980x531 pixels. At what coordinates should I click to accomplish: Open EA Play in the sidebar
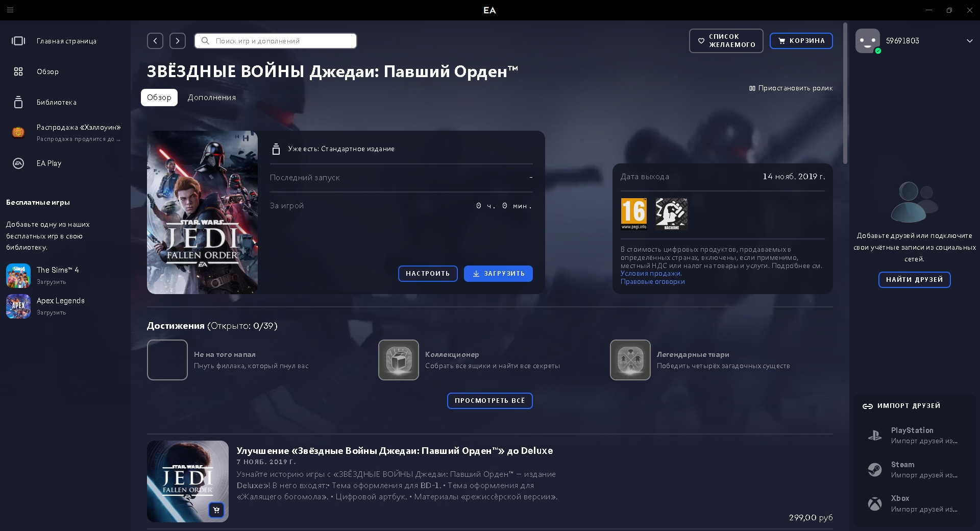click(x=49, y=163)
